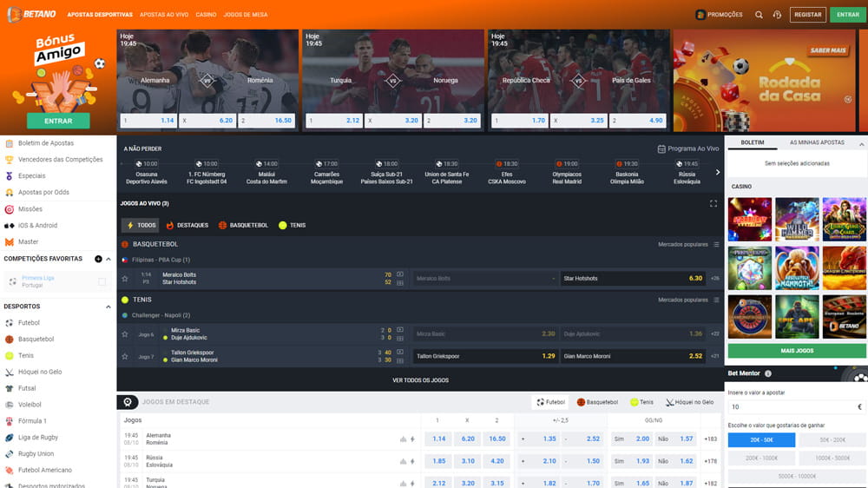Select the 5000€ - 10000€ win range

coord(797,477)
